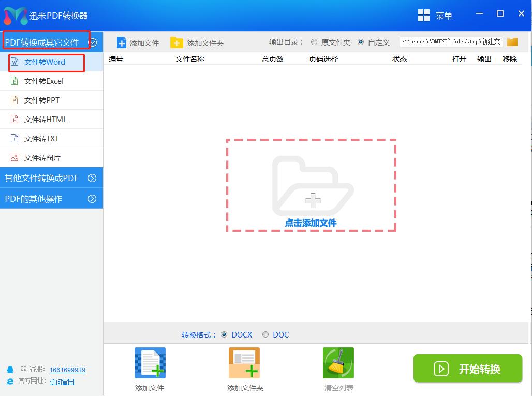
Task: Click the bottom 添加文件夹 folder icon
Action: click(x=244, y=362)
